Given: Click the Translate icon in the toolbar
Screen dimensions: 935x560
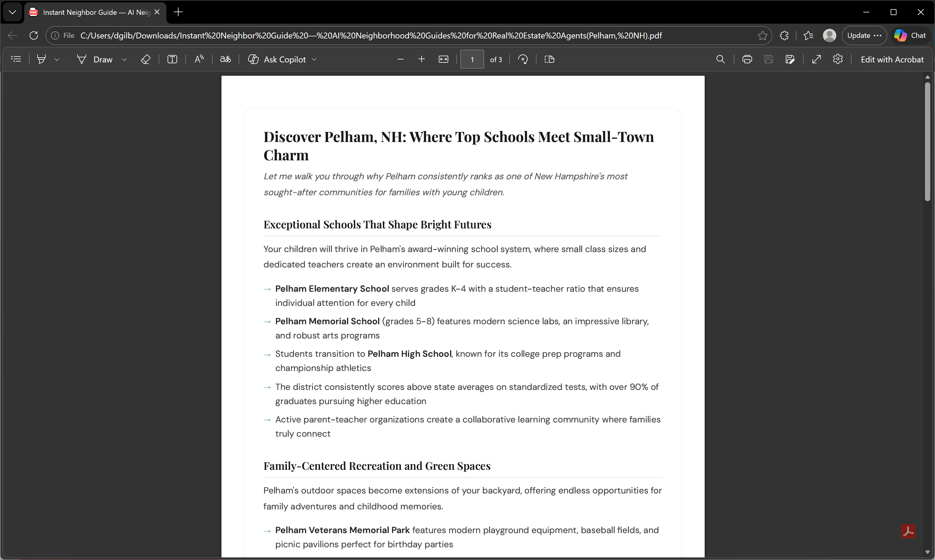Looking at the screenshot, I should pyautogui.click(x=225, y=59).
